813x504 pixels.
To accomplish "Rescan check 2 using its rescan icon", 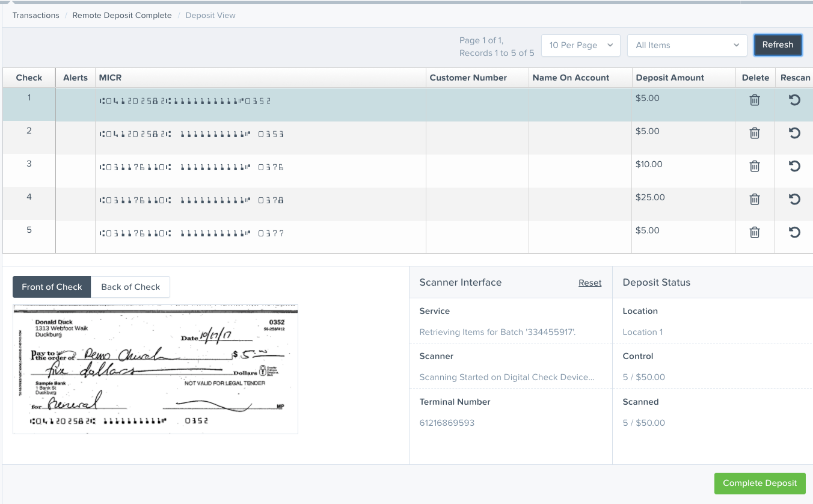I will [x=794, y=133].
